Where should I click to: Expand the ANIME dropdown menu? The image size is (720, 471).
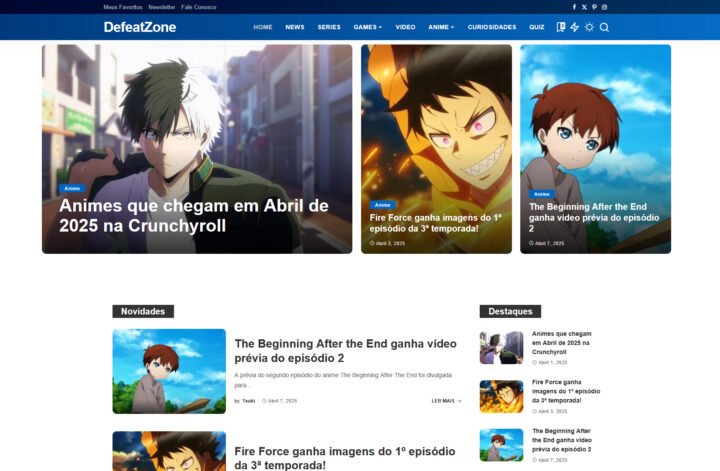click(441, 27)
